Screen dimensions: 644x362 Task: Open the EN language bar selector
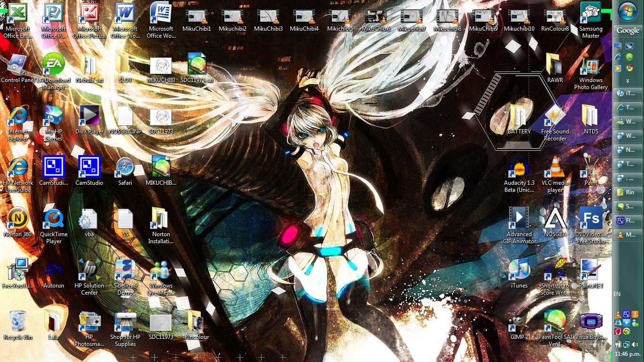point(617,294)
